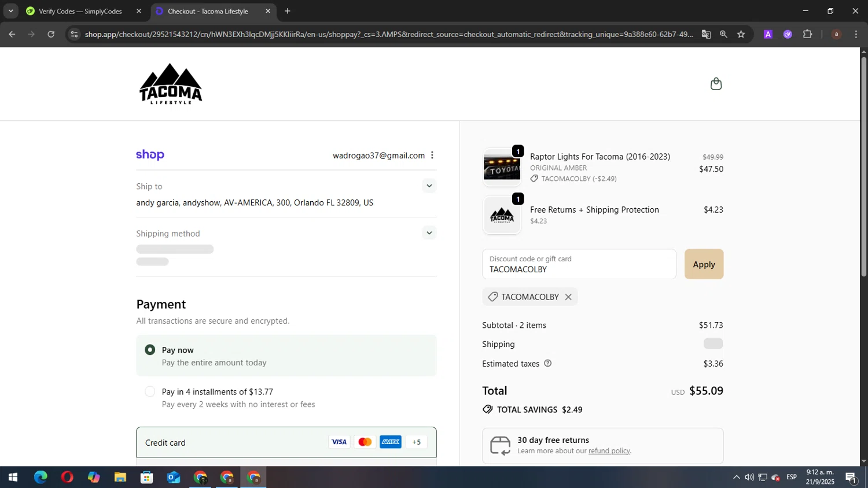Screen dimensions: 868x488
Task: Open the purple A extension
Action: [768, 34]
